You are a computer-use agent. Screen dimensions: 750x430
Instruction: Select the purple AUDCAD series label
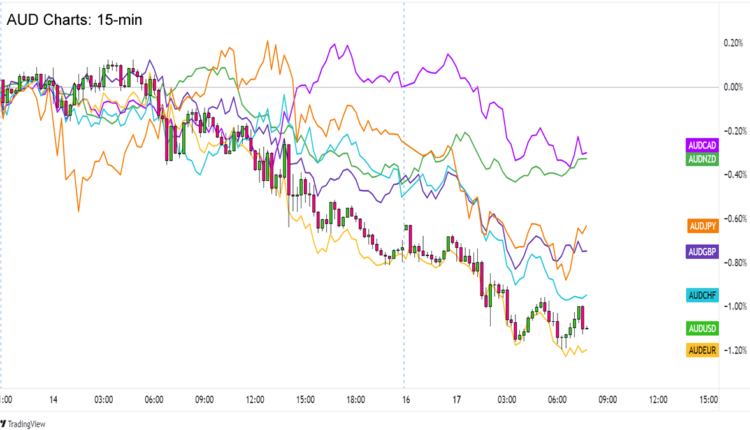(701, 147)
